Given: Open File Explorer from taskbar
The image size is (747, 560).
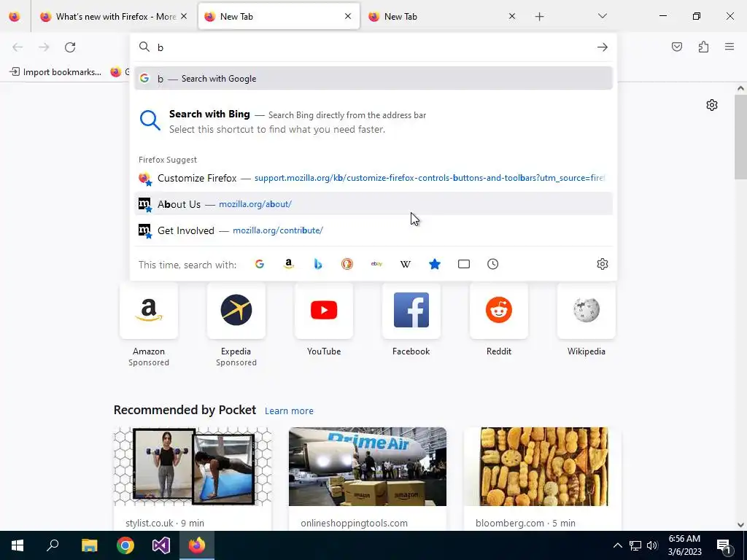Looking at the screenshot, I should (x=89, y=545).
